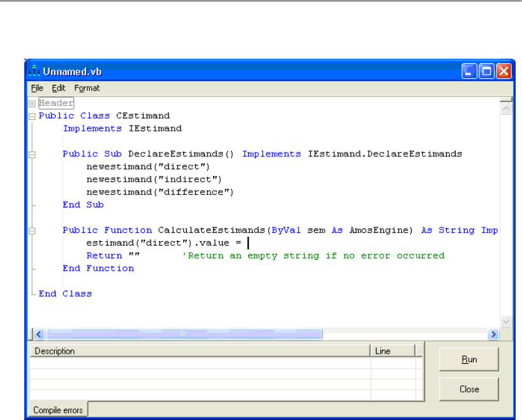Expand the collapsed Header region
The height and width of the screenshot is (420, 522).
pos(32,104)
